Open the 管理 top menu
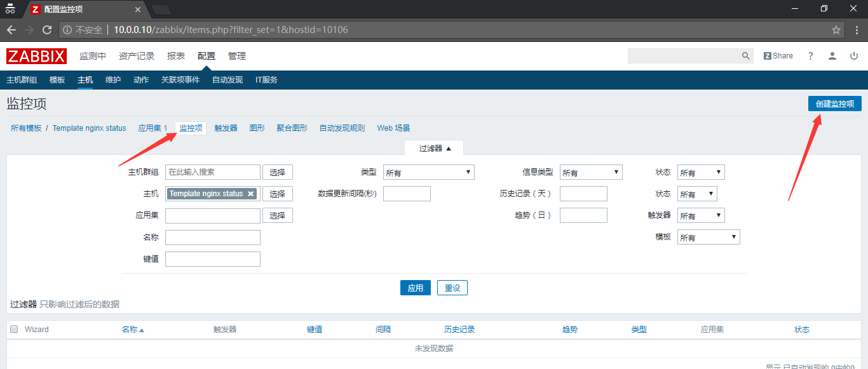 pyautogui.click(x=237, y=56)
